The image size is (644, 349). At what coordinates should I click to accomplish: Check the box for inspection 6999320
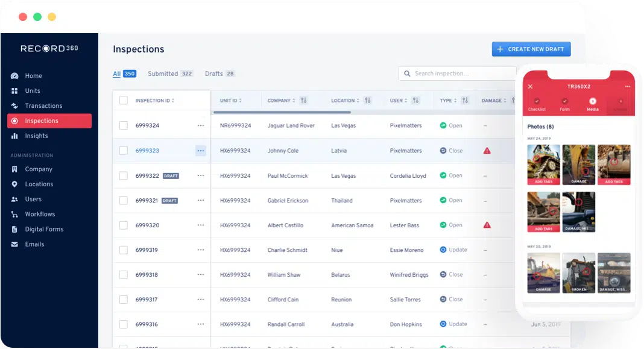(124, 225)
